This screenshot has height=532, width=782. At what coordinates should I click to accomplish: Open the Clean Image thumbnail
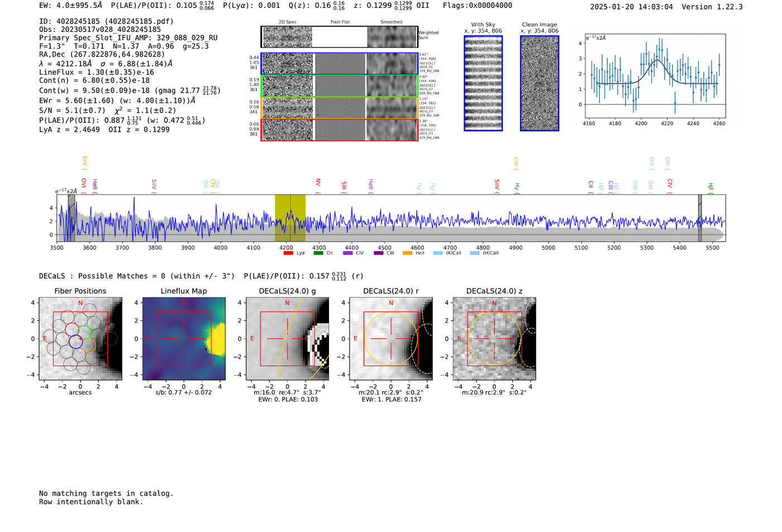pos(540,83)
